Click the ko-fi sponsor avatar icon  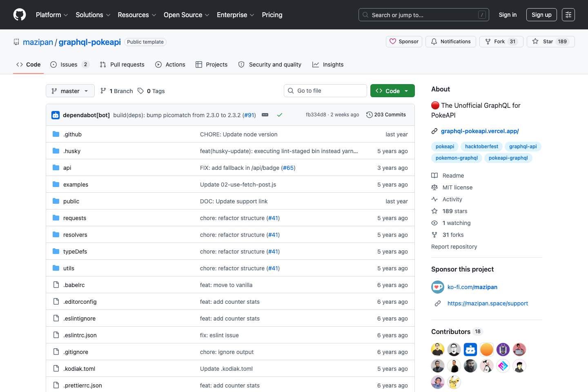point(437,287)
